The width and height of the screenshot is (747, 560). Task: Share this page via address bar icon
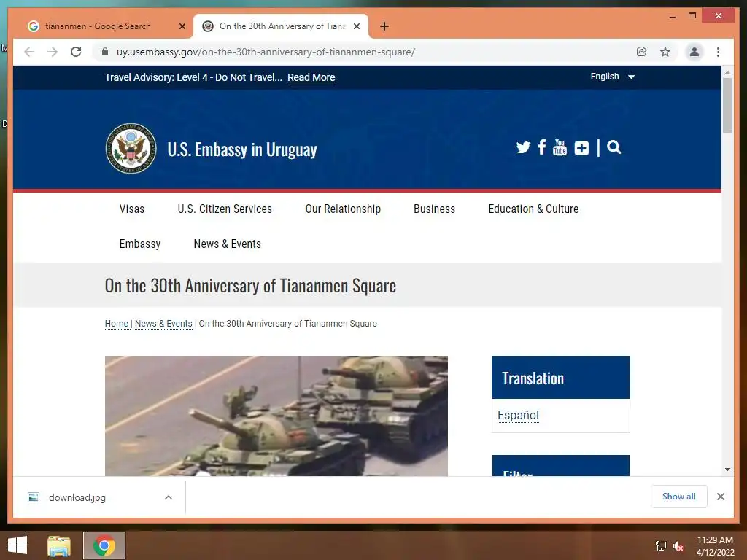[642, 52]
